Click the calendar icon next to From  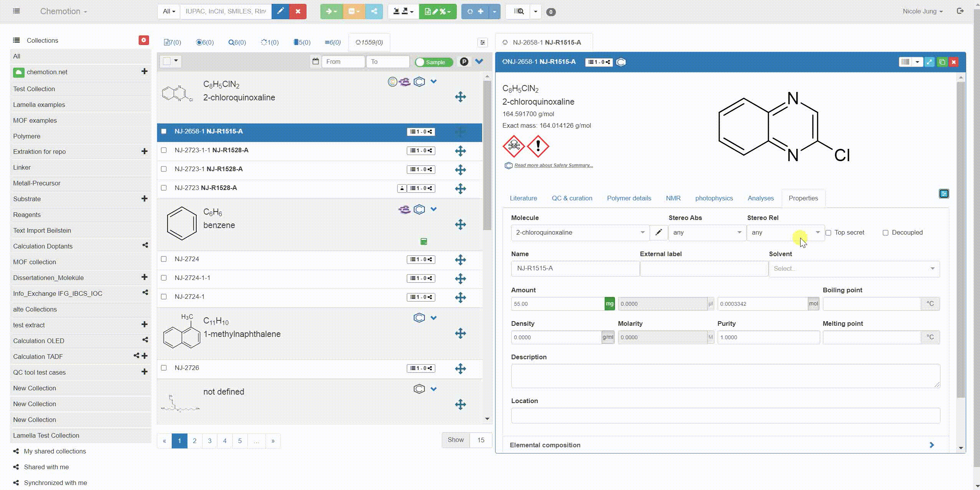click(316, 62)
